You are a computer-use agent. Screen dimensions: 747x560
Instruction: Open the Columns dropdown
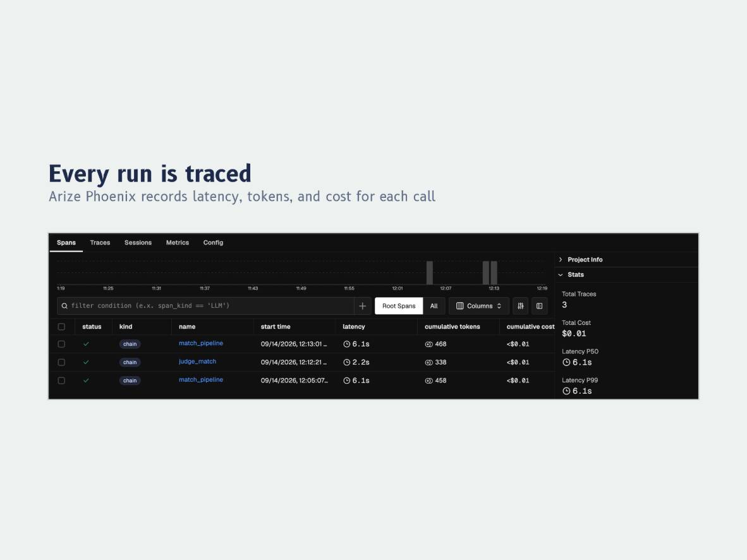[479, 306]
